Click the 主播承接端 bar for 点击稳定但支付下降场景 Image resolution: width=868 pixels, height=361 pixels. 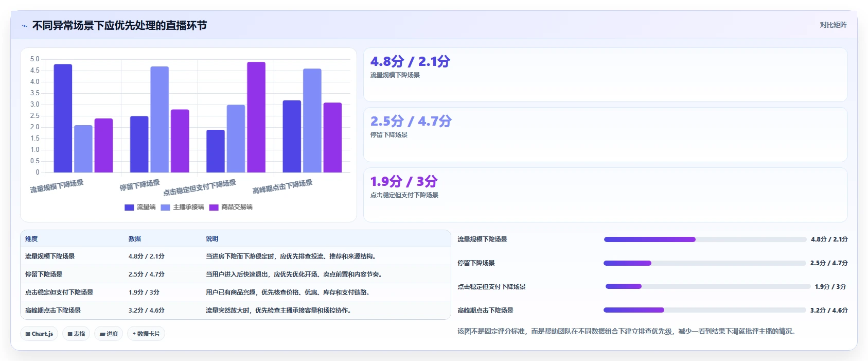click(x=236, y=139)
